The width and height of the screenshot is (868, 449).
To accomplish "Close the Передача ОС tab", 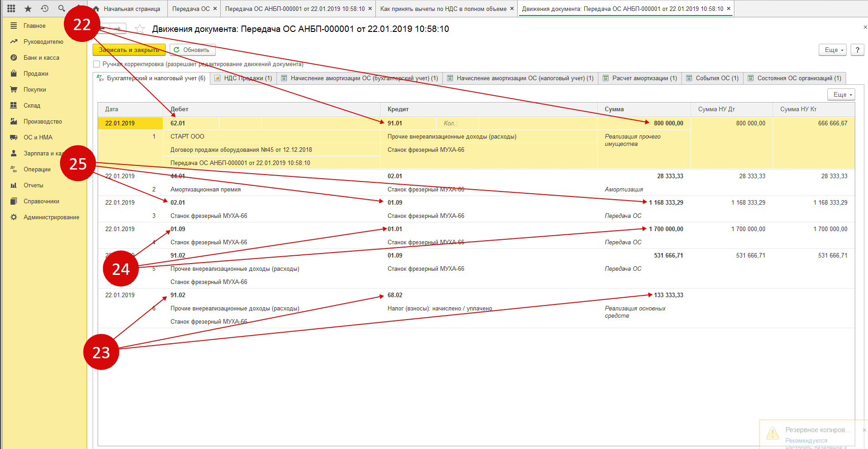I will [215, 9].
